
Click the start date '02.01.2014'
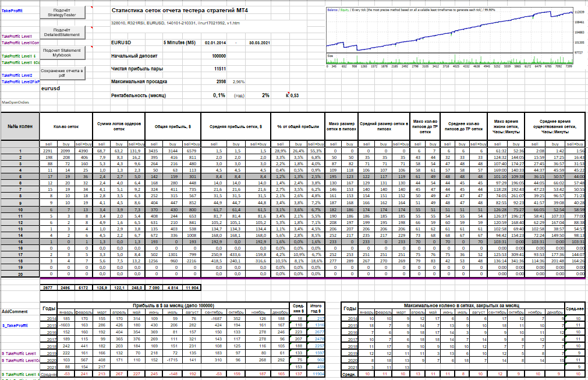(x=215, y=42)
